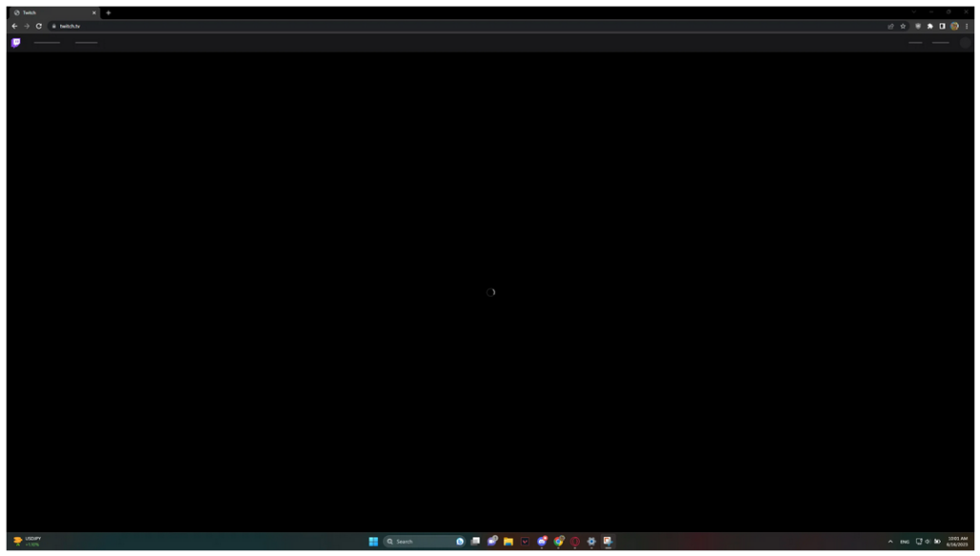Go back with the browser back arrow
This screenshot has height=556, width=980.
coord(14,26)
